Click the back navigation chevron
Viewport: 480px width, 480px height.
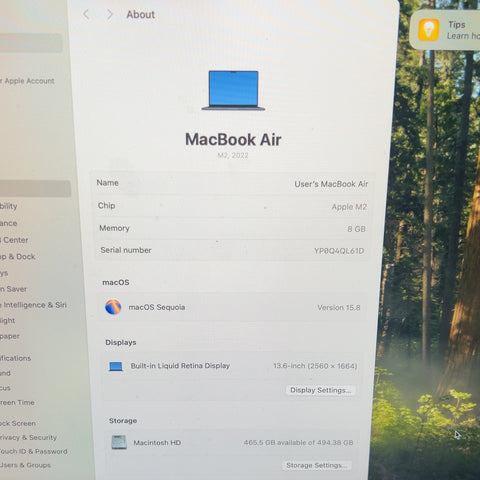point(86,14)
